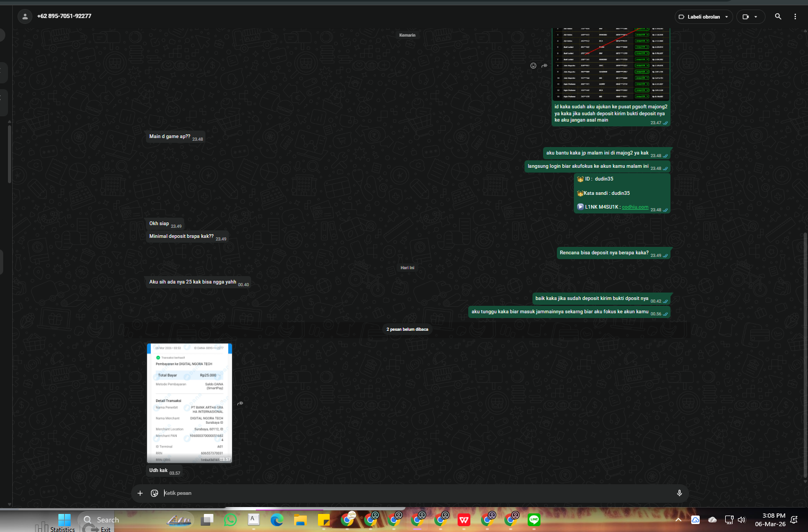Record a voice message with microphone

[679, 493]
